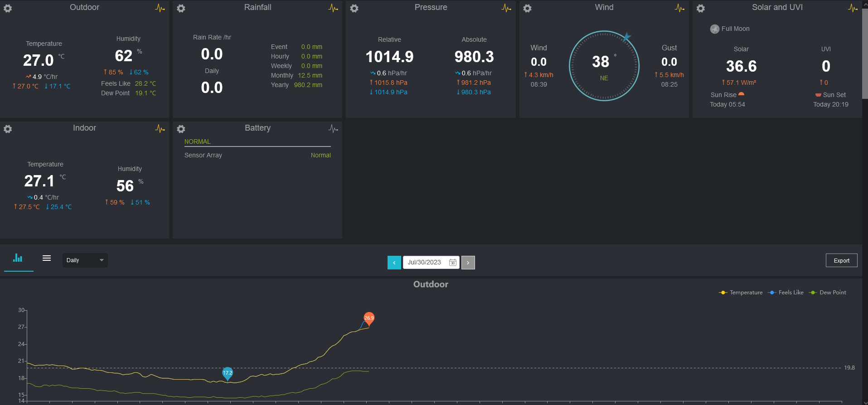This screenshot has width=868, height=405.
Task: Click relative pressure value 1014.9
Action: click(389, 57)
